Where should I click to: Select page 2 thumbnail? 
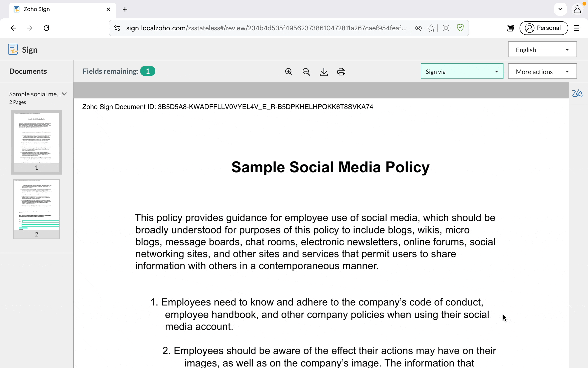(x=37, y=209)
